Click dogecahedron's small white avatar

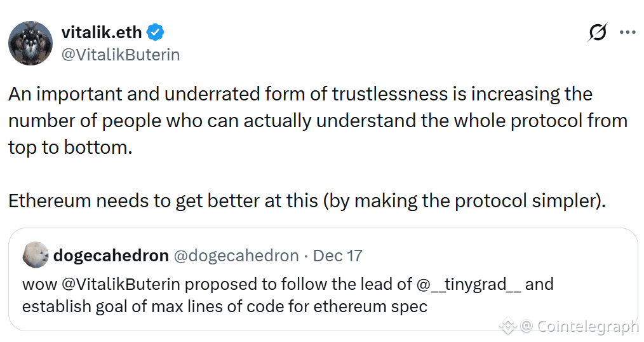tap(36, 256)
